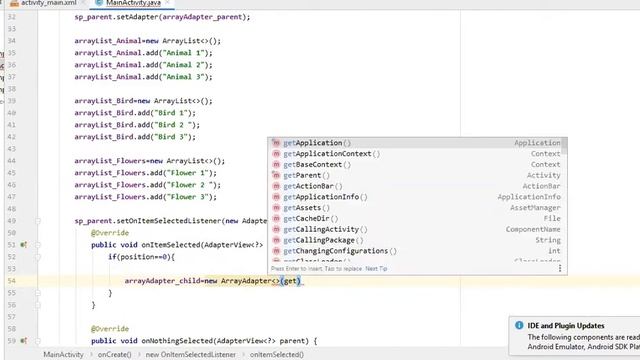
Task: Click MainActivity in the breadcrumb bar
Action: click(63, 355)
